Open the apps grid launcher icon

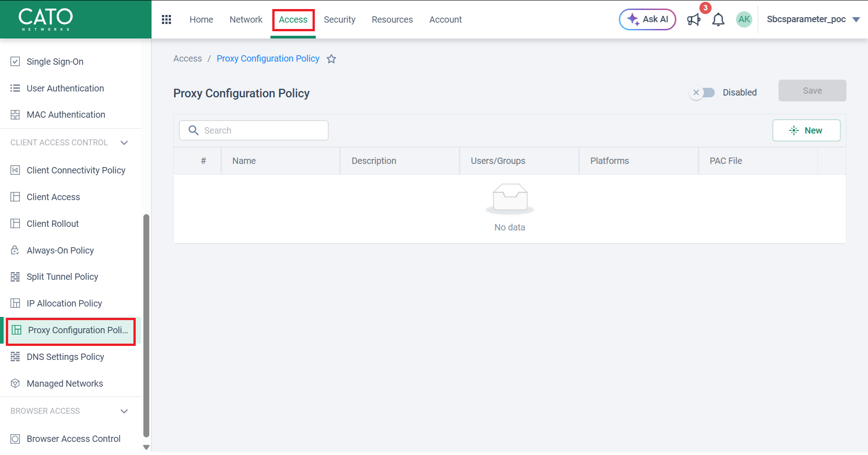166,19
